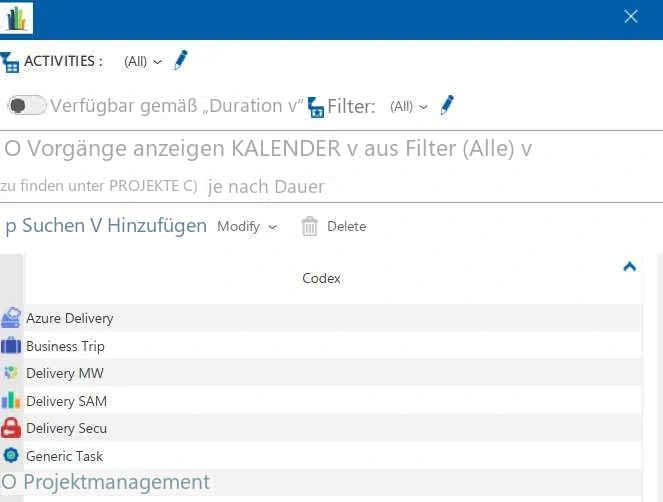This screenshot has height=502, width=663.
Task: Sort by the Codex column header
Action: point(321,278)
